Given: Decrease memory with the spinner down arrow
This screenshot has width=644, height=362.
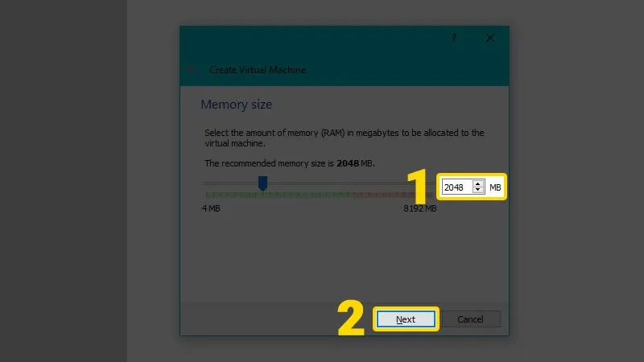Looking at the screenshot, I should pos(478,191).
